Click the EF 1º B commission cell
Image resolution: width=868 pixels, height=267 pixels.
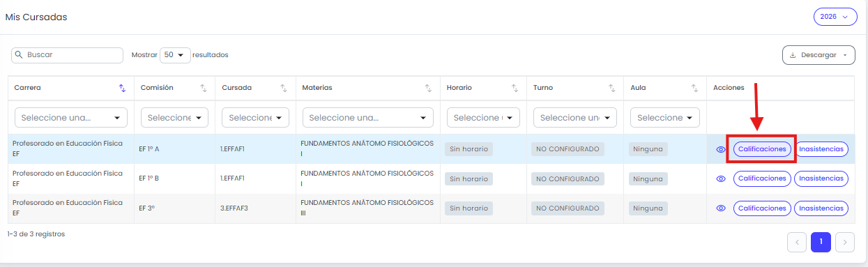pyautogui.click(x=174, y=179)
